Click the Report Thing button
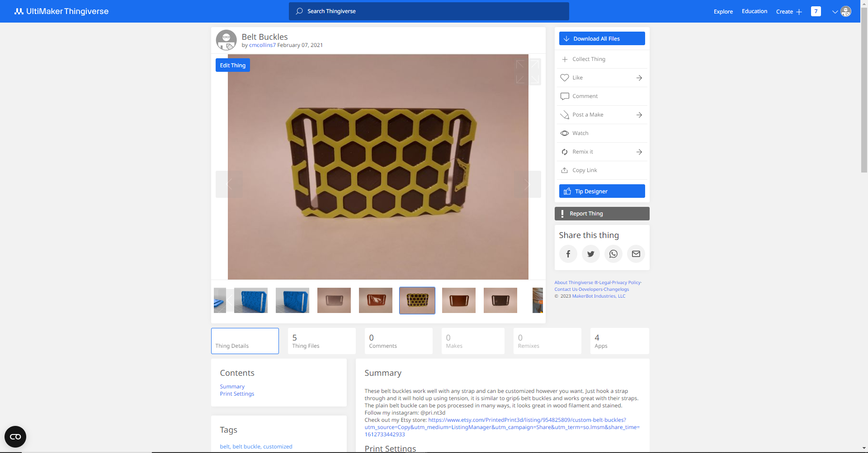 (602, 214)
